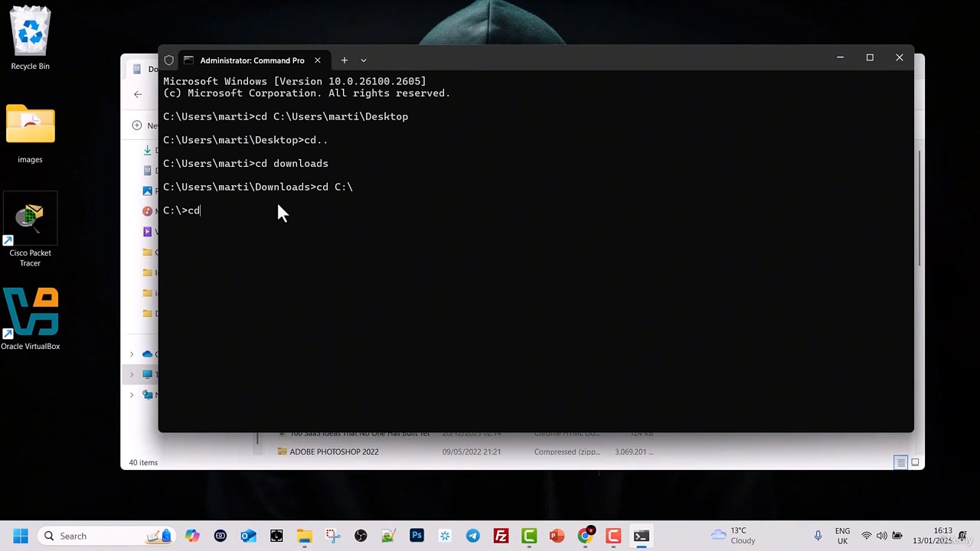Click the File Explorer back arrow
This screenshot has width=980, height=551.
pos(138,94)
